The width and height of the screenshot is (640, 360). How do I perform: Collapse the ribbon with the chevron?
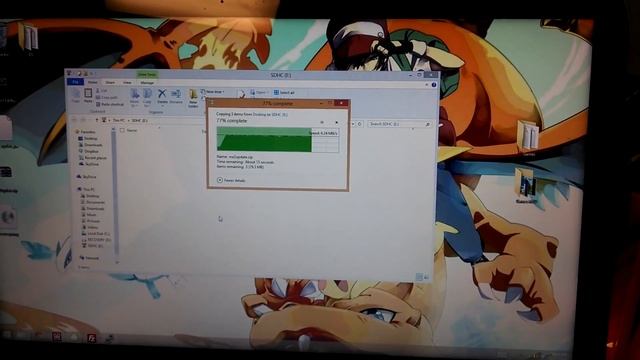[x=427, y=85]
